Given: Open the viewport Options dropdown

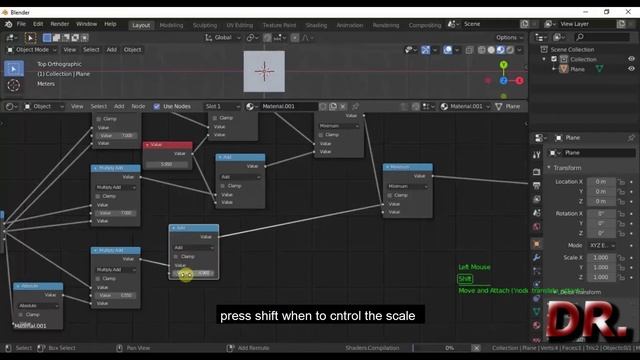Looking at the screenshot, I should pos(509,38).
